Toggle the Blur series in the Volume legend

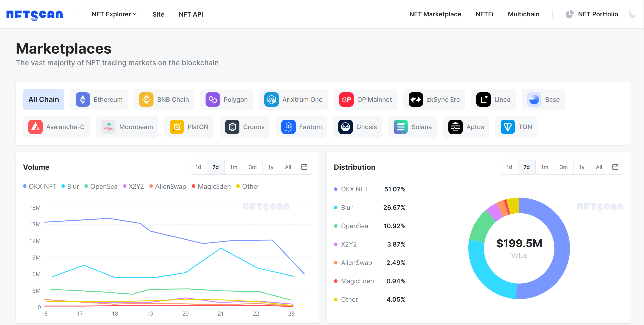(70, 186)
